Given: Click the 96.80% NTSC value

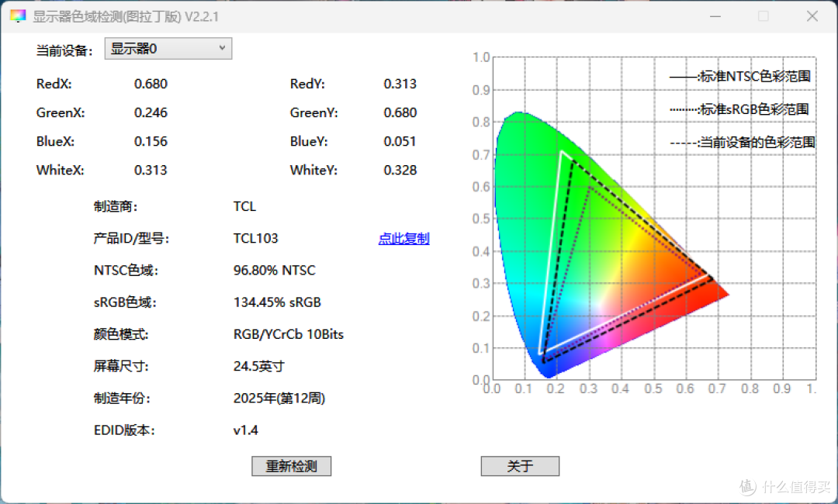Looking at the screenshot, I should point(274,270).
